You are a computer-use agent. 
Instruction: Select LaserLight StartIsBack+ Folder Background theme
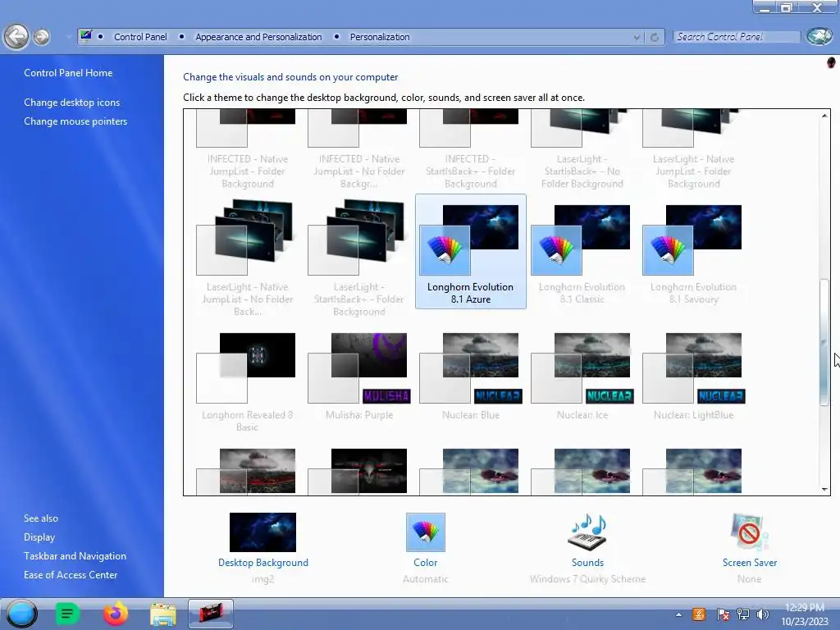coord(359,257)
